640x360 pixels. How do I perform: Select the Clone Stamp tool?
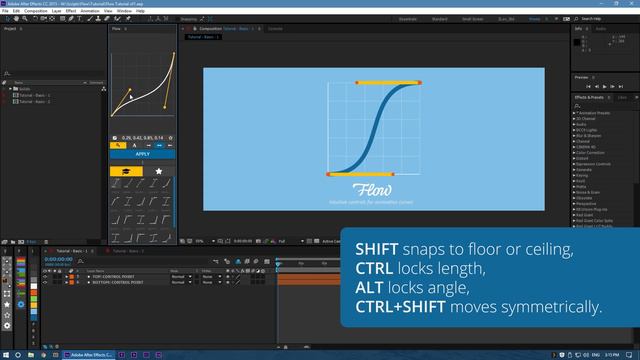coord(98,19)
